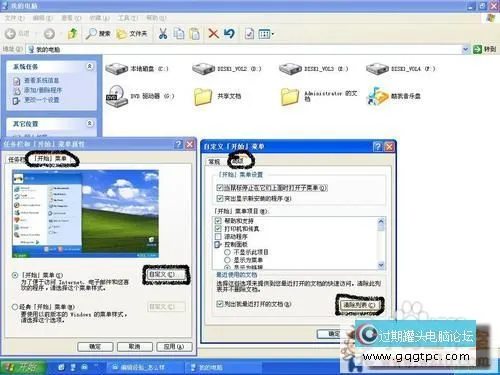Click the Start menu preview image
Image resolution: width=500 pixels, height=375 pixels.
click(85, 214)
